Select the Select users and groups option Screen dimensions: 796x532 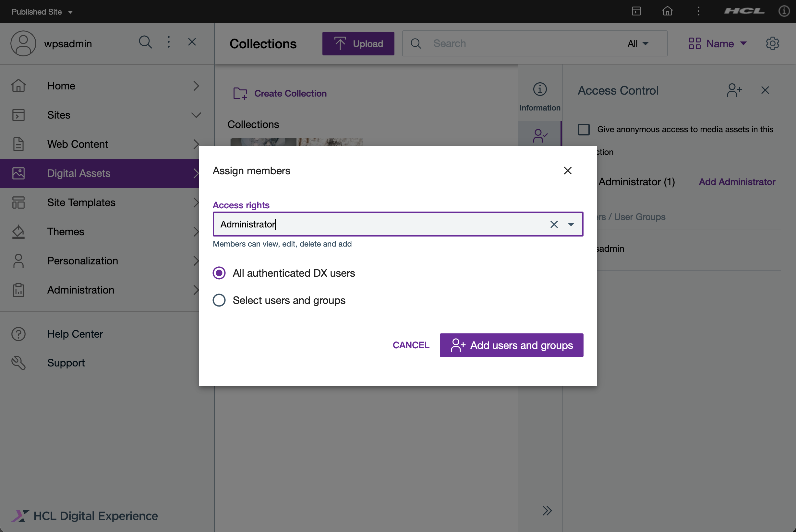(x=219, y=300)
